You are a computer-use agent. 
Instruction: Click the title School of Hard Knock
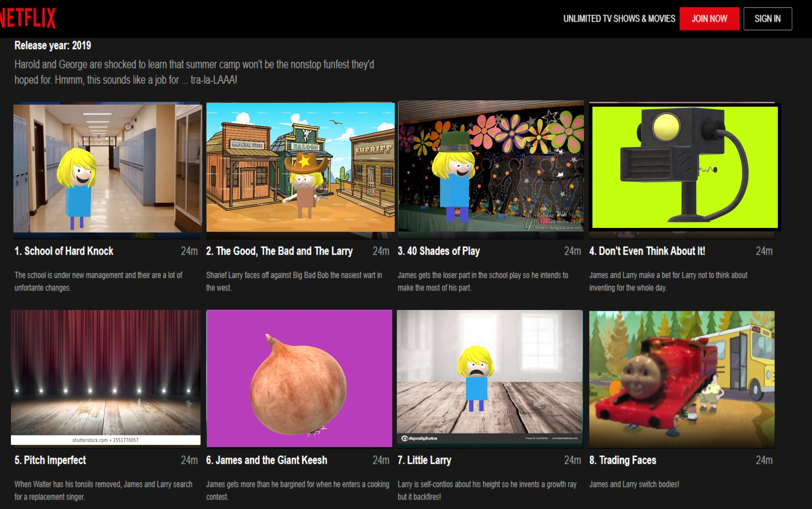coord(64,251)
